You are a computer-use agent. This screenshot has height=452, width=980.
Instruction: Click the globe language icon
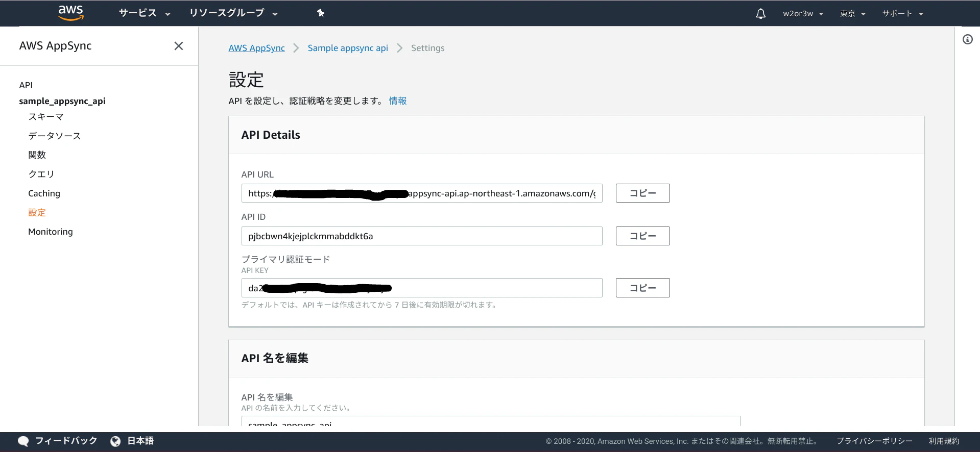coord(115,441)
